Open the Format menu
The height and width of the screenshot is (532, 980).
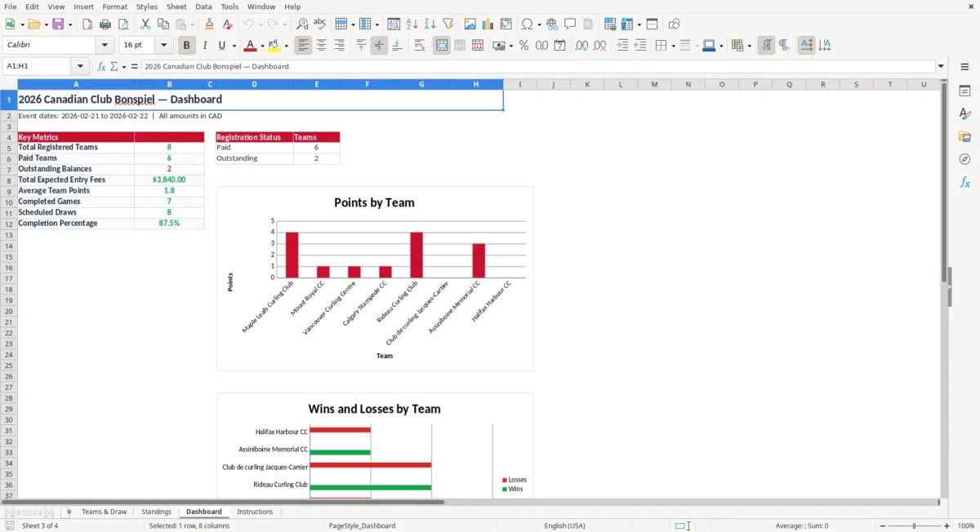(114, 7)
